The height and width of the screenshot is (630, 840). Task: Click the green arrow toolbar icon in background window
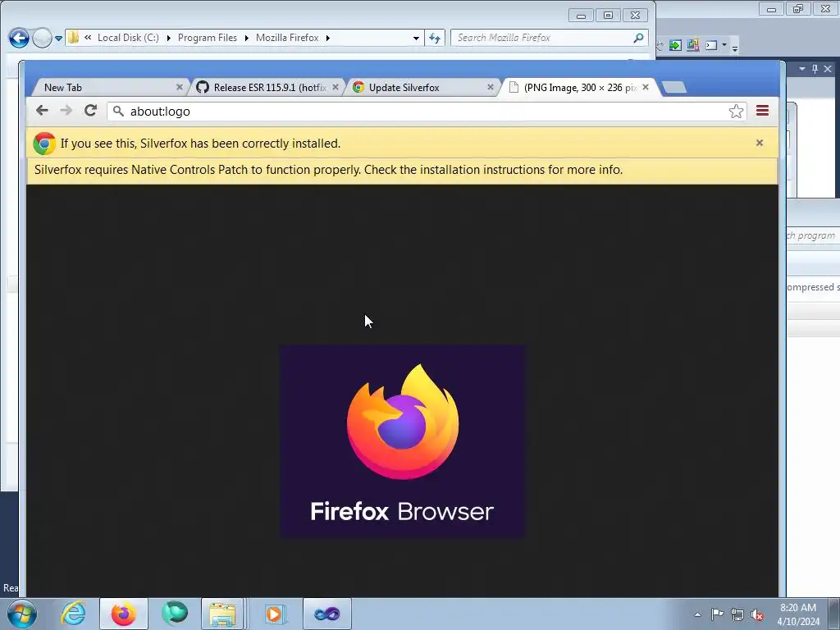[x=675, y=46]
